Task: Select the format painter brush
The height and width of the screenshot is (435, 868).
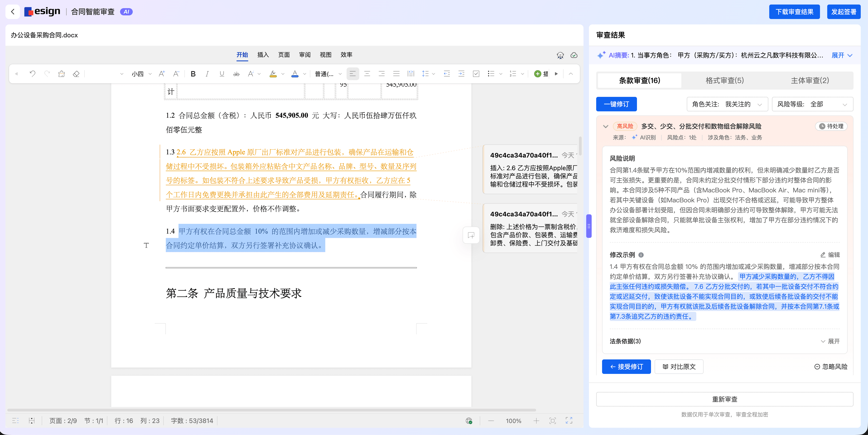Action: [61, 74]
